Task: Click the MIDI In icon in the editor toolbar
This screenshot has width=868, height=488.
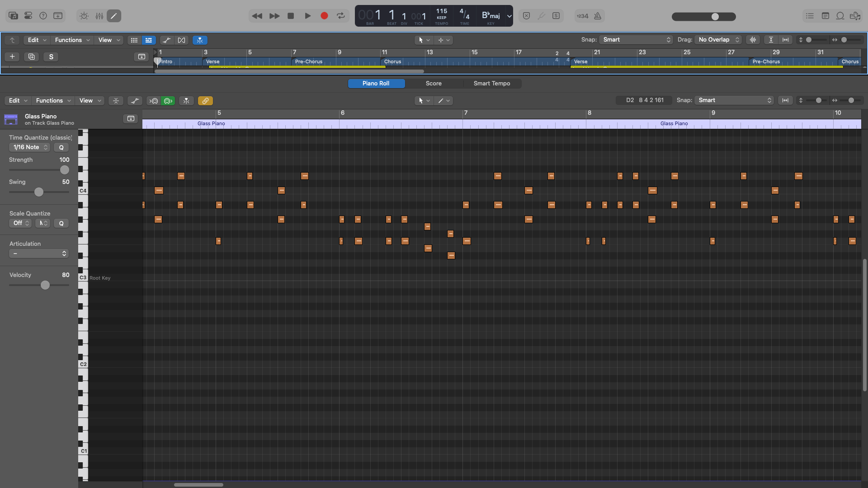Action: (154, 100)
